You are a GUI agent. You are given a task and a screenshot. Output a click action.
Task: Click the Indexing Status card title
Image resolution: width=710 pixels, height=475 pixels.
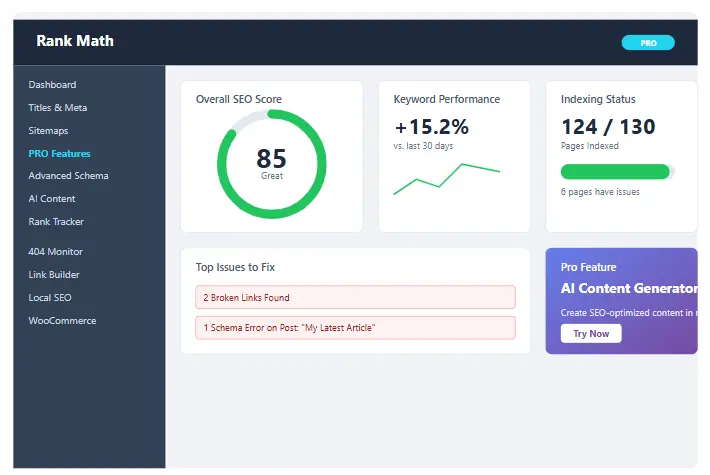coord(598,99)
